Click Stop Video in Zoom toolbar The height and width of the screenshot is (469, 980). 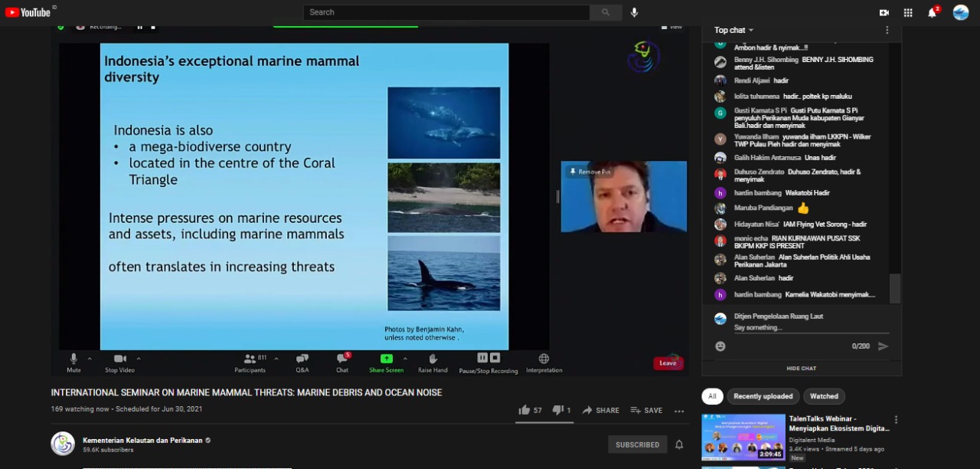[119, 362]
